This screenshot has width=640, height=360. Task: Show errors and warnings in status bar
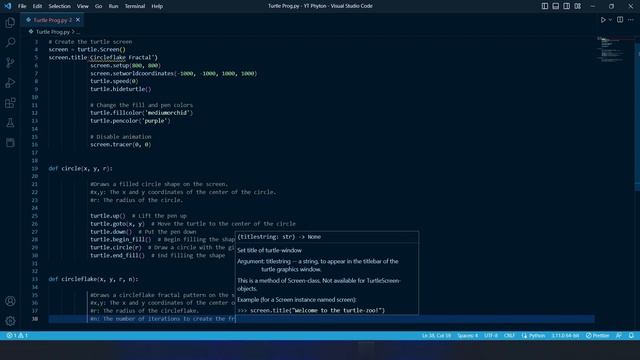coord(17,336)
